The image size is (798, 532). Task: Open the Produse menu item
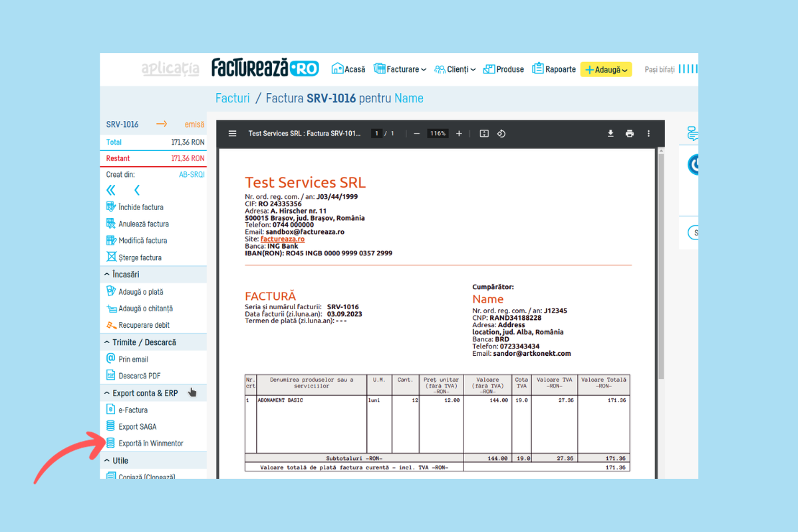click(503, 69)
